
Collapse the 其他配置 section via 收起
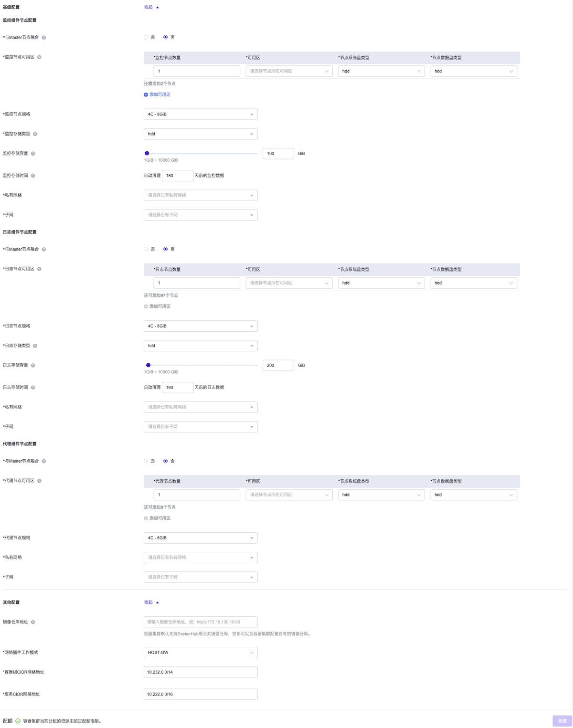[x=151, y=602]
